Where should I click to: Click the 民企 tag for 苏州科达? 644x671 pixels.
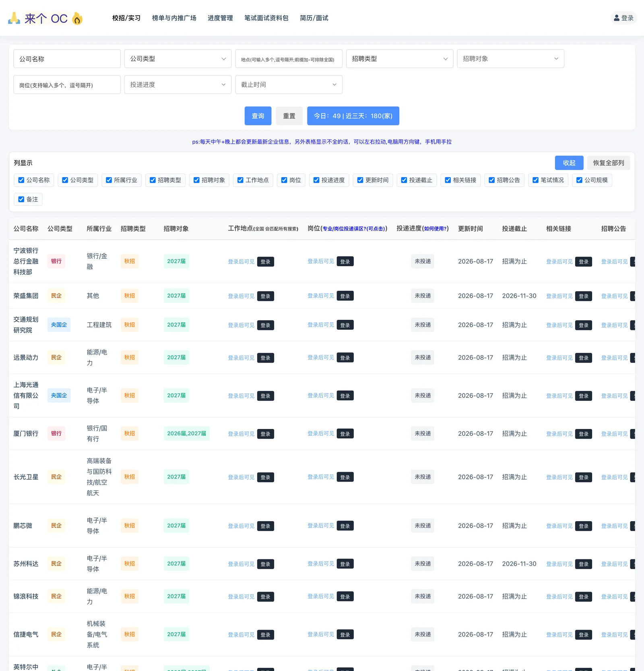(56, 564)
